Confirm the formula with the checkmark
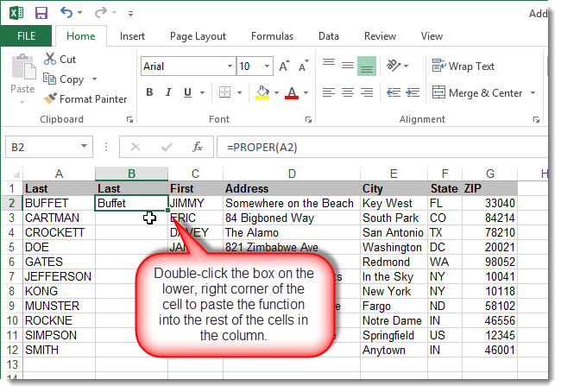Screen dimensions: 561x392 coord(167,147)
